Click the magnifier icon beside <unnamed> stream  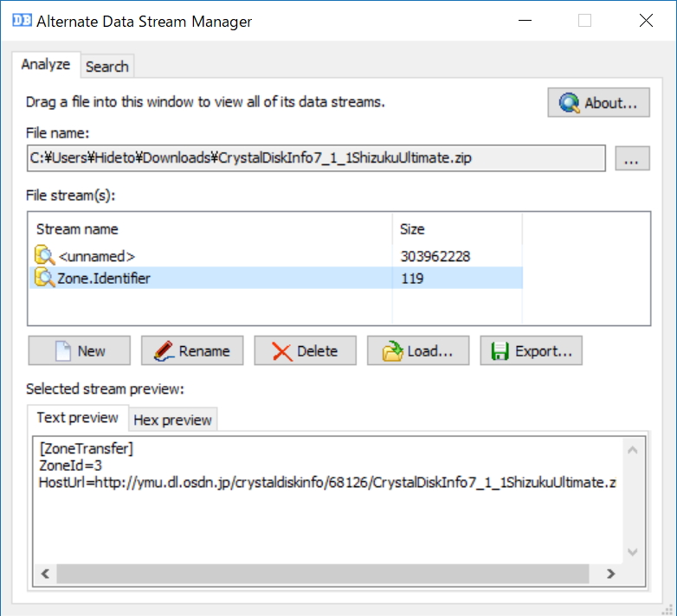(x=44, y=256)
